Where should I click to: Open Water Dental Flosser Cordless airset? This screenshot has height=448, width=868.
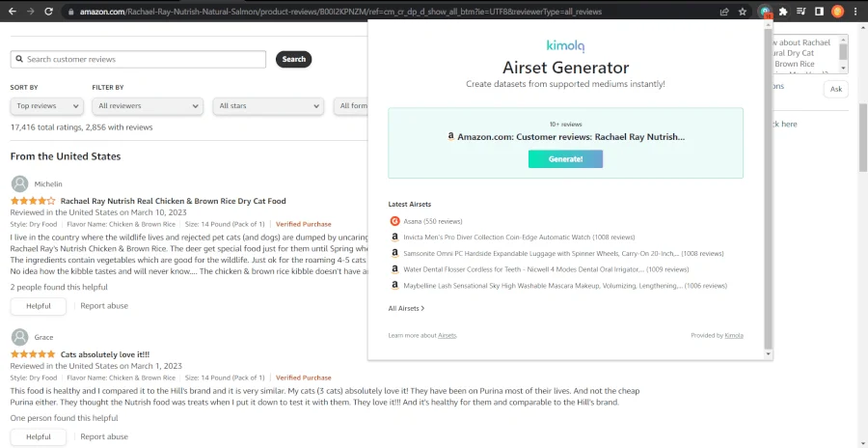[546, 269]
